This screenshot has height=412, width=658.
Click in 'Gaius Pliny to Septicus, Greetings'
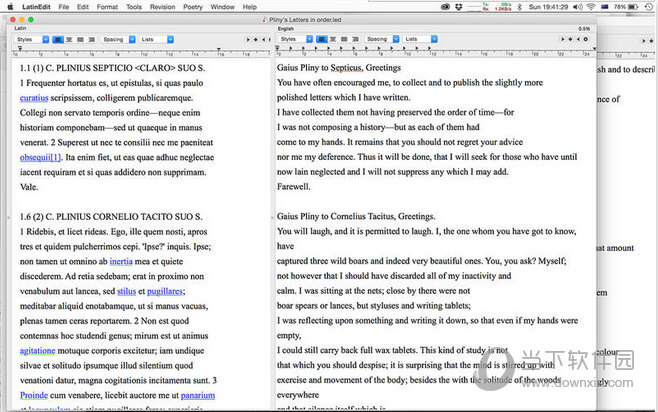[x=339, y=68]
